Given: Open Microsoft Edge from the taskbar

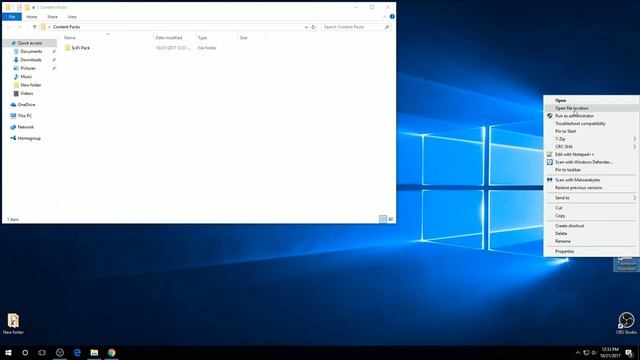Looking at the screenshot, I should (77, 353).
